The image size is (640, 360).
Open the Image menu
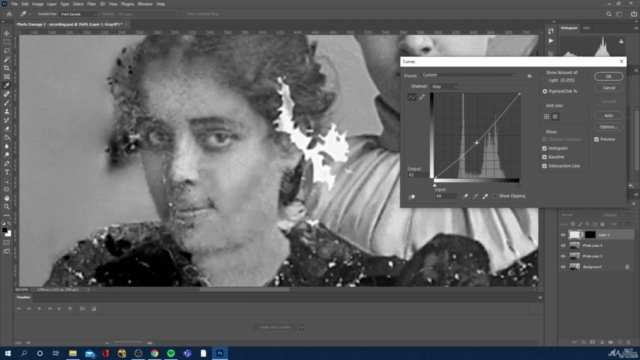coord(38,4)
